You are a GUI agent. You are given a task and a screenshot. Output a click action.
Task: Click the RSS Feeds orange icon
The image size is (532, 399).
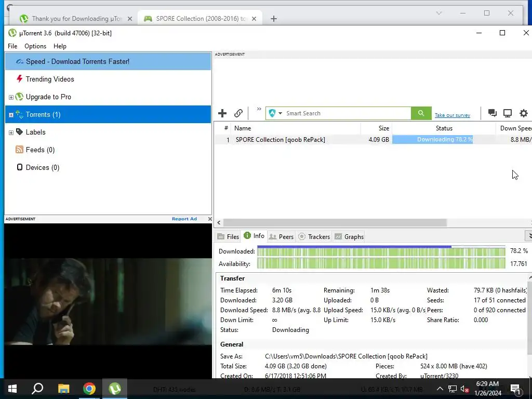coord(19,150)
